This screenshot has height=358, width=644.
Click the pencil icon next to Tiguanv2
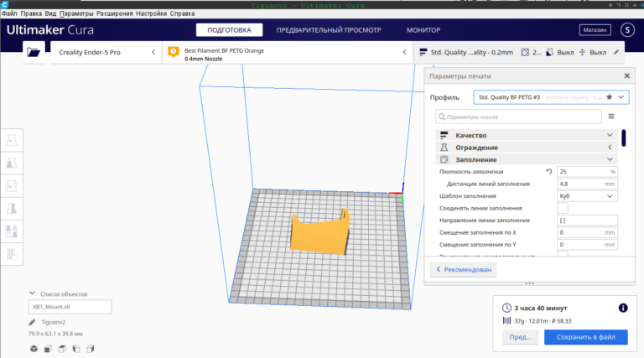pyautogui.click(x=32, y=322)
